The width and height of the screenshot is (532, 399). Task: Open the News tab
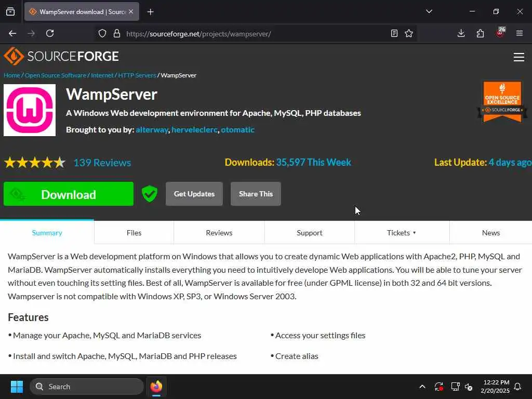point(491,233)
